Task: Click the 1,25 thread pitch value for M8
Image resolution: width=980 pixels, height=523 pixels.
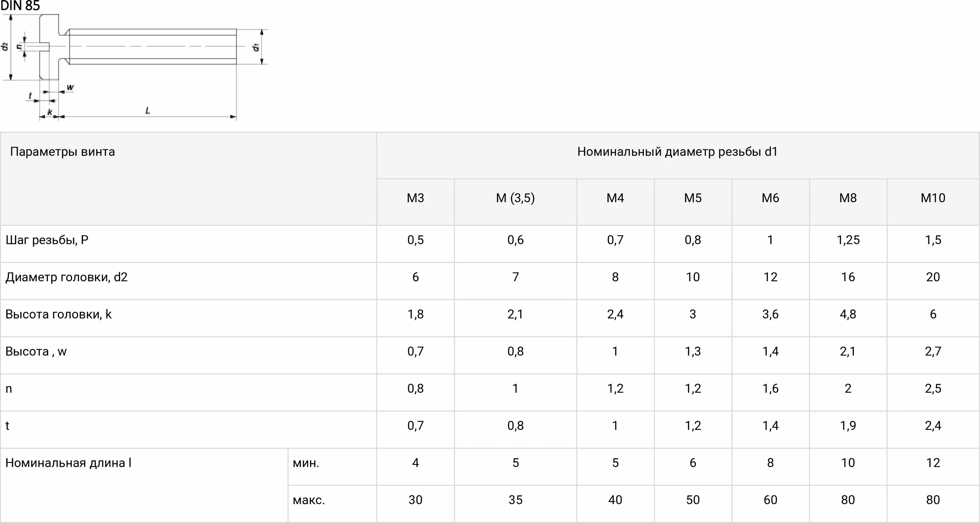Action: coord(848,240)
